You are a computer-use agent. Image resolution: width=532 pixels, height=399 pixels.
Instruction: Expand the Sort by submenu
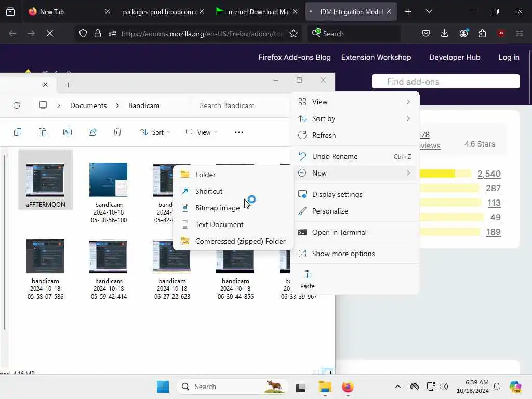pyautogui.click(x=355, y=118)
